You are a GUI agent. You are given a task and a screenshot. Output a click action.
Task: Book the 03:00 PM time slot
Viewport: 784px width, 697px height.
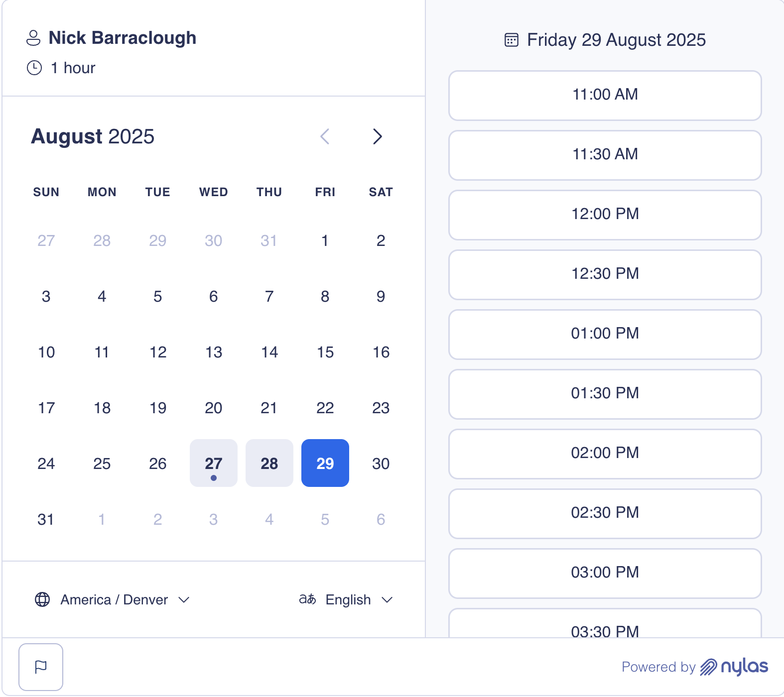point(605,573)
